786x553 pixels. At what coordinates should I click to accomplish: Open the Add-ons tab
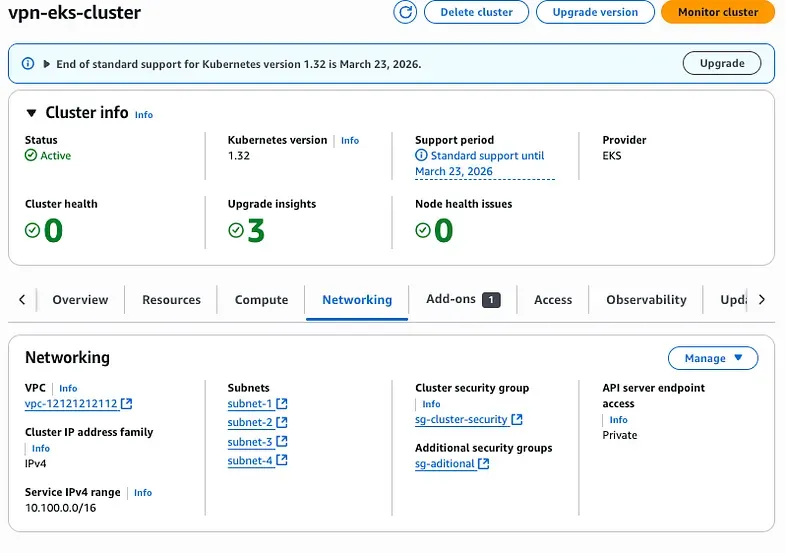click(x=451, y=299)
